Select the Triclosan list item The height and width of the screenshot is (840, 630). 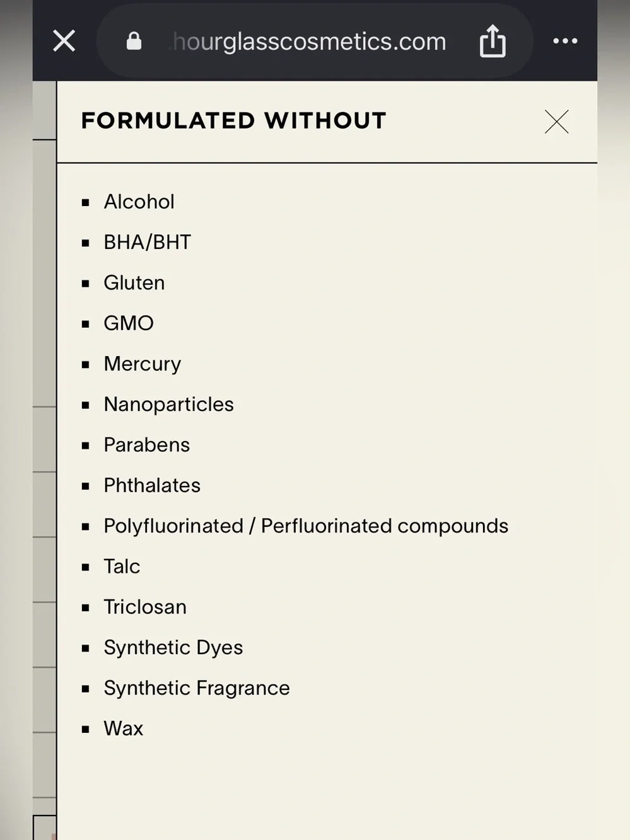[145, 607]
